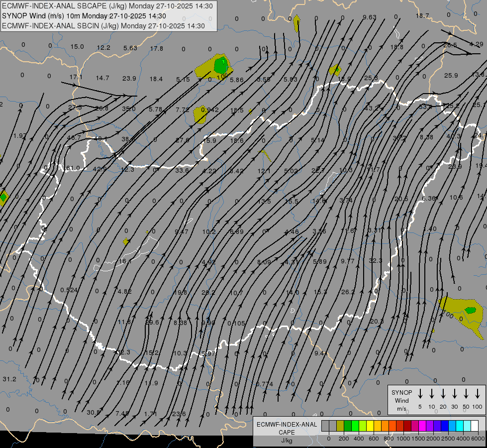The image size is (487, 448).
Task: Select the 30 m/s legend wind arrow
Action: (x=455, y=394)
